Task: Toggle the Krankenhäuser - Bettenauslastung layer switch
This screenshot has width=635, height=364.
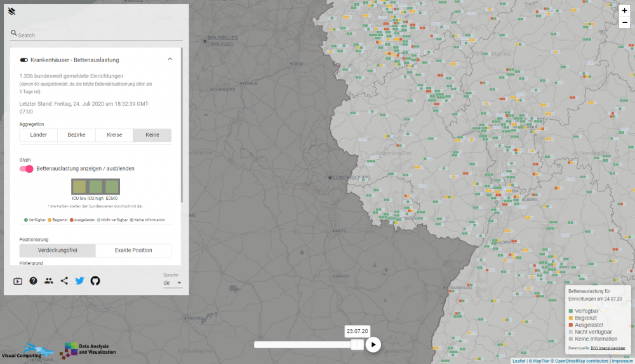Action: (x=24, y=60)
